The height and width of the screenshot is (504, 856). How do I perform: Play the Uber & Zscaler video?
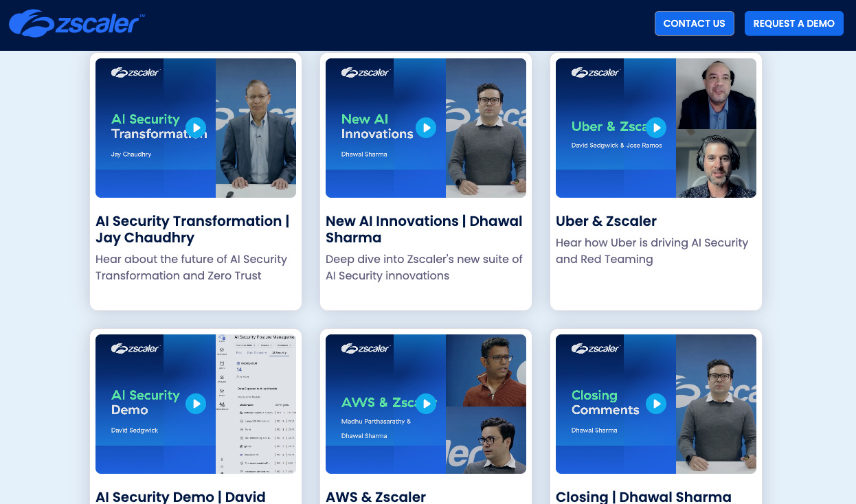(656, 128)
